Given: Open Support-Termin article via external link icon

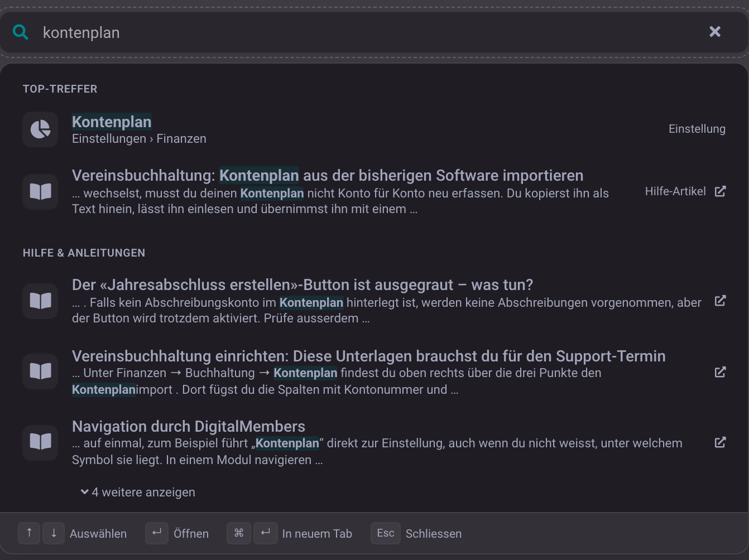Looking at the screenshot, I should point(721,372).
